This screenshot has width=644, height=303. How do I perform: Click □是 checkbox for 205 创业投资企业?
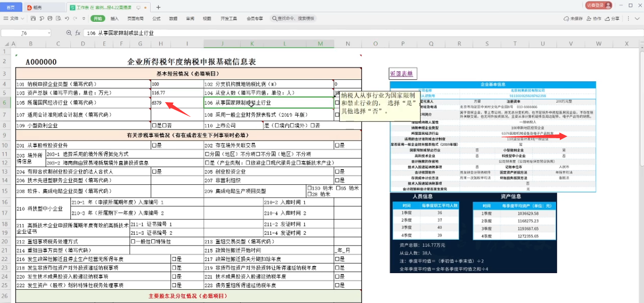[x=348, y=171]
